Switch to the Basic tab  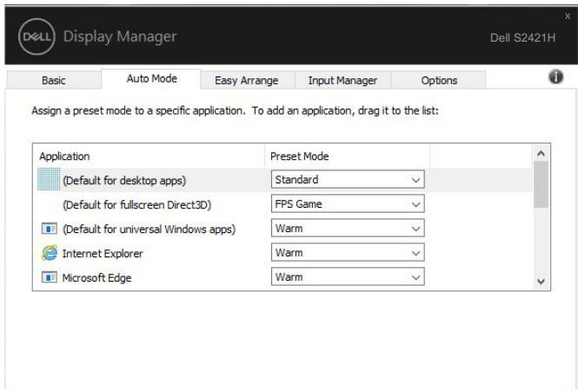54,80
